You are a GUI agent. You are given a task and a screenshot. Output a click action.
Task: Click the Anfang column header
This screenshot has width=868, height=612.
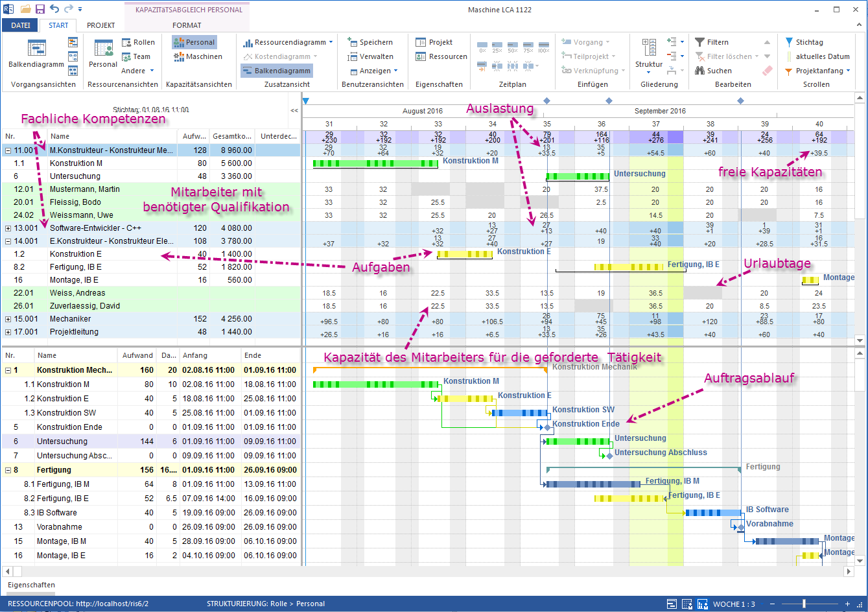pyautogui.click(x=209, y=355)
